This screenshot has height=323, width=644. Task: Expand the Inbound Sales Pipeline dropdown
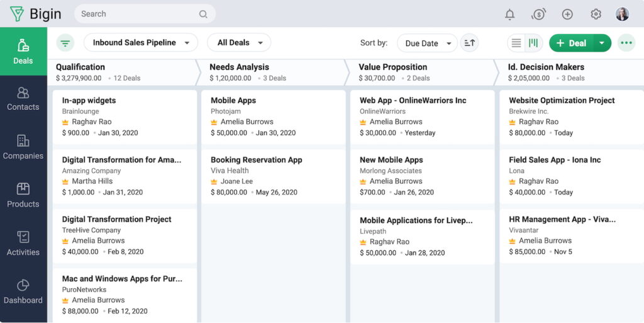[x=141, y=43]
